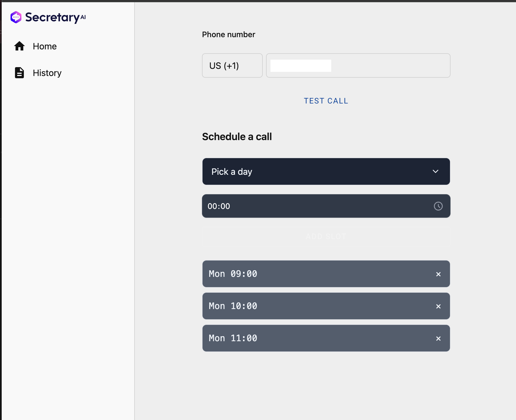The width and height of the screenshot is (516, 420).
Task: Click the Secretary brand name text
Action: [52, 17]
